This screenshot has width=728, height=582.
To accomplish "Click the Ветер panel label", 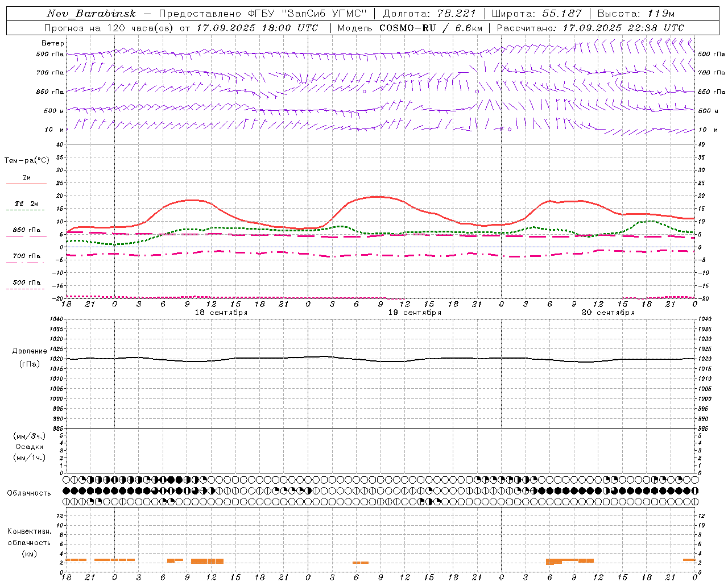I will pos(53,43).
